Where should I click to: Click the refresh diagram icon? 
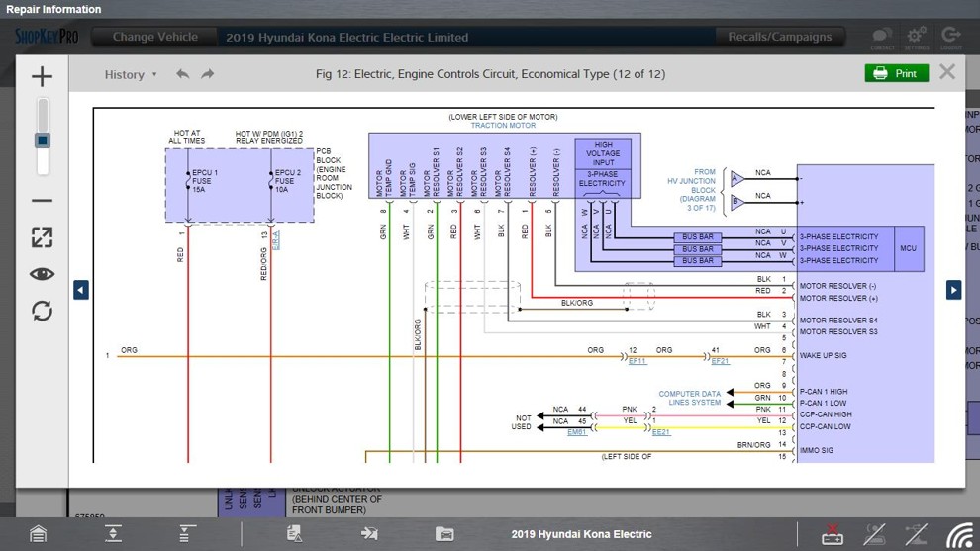pyautogui.click(x=42, y=311)
